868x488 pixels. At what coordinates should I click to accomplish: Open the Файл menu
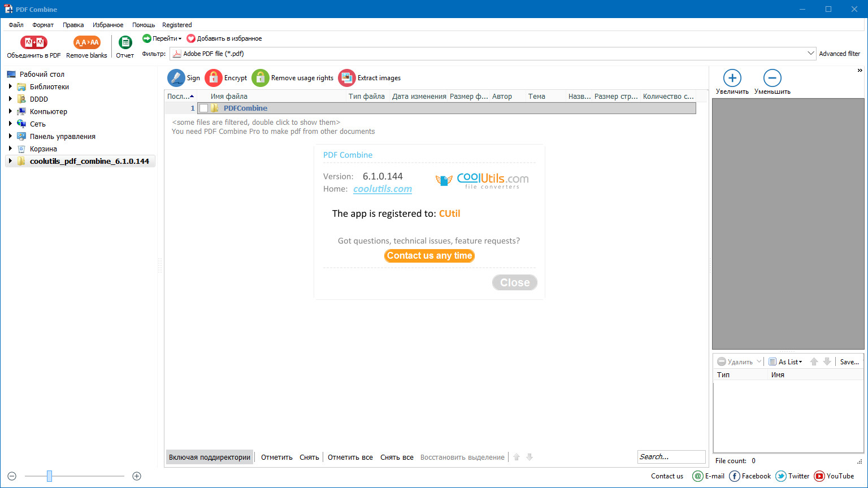coord(16,25)
